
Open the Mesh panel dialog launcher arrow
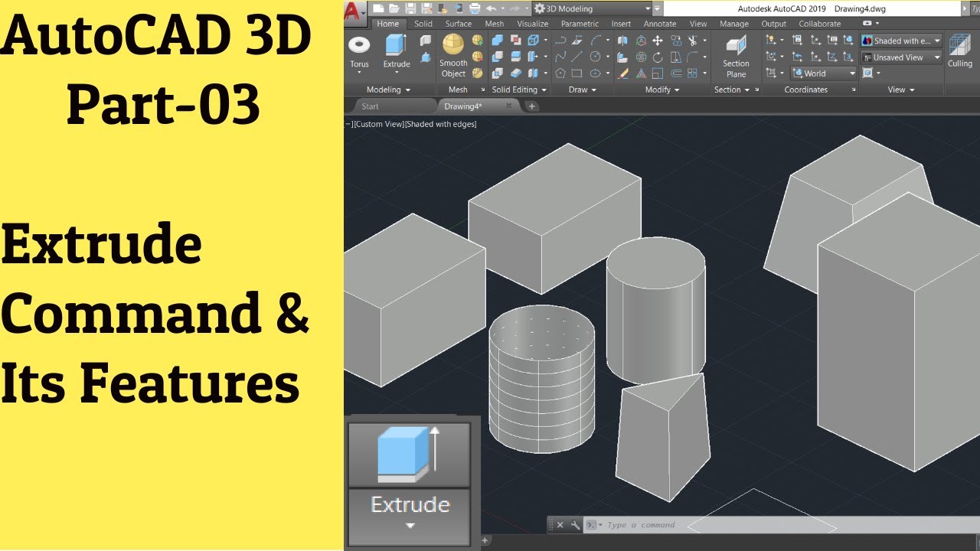pos(483,90)
